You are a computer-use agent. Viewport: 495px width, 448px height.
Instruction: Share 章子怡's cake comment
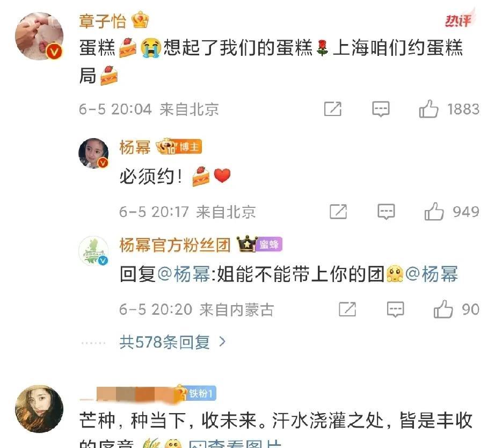(333, 109)
